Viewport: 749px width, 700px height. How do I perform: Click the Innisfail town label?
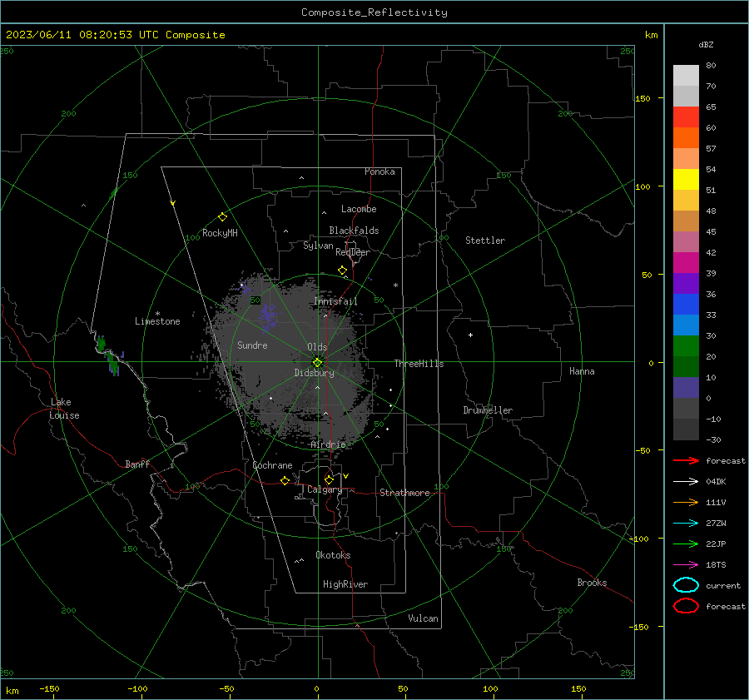pyautogui.click(x=335, y=301)
